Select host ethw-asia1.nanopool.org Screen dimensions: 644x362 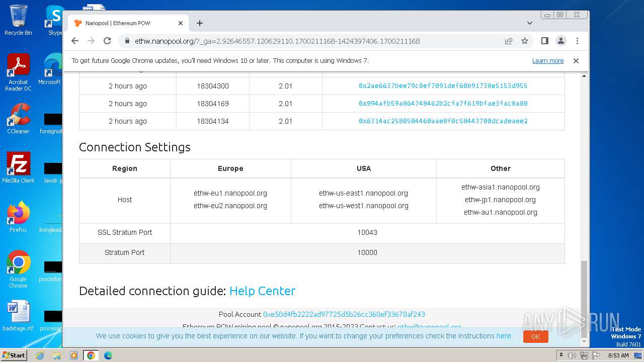pyautogui.click(x=501, y=187)
